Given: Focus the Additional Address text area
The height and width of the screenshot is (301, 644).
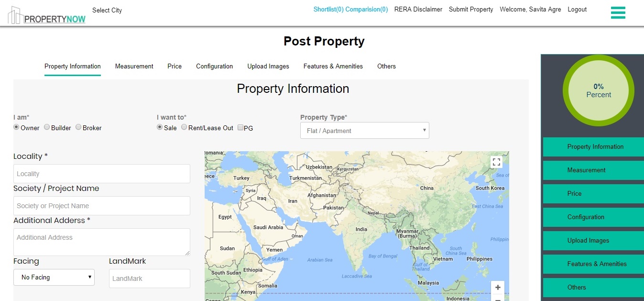Looking at the screenshot, I should 102,242.
